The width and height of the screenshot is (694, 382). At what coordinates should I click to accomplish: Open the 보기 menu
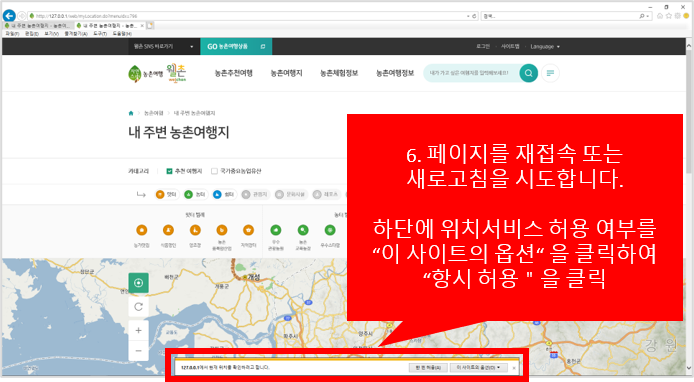click(51, 34)
